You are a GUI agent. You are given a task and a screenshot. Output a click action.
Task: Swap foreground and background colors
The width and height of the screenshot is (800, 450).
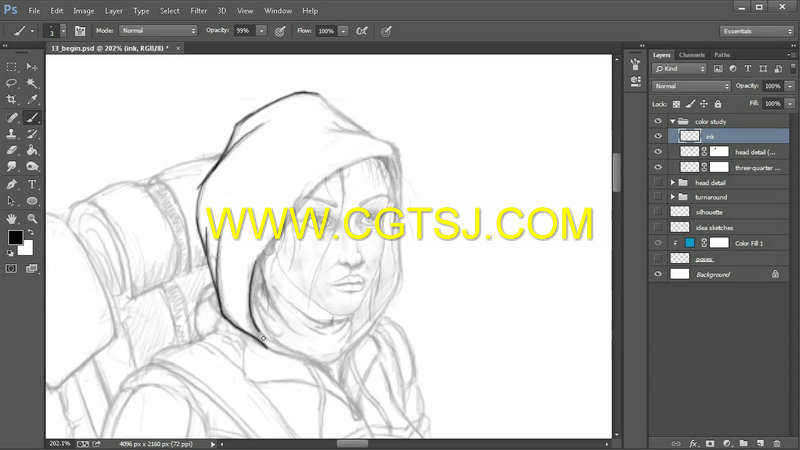point(31,232)
